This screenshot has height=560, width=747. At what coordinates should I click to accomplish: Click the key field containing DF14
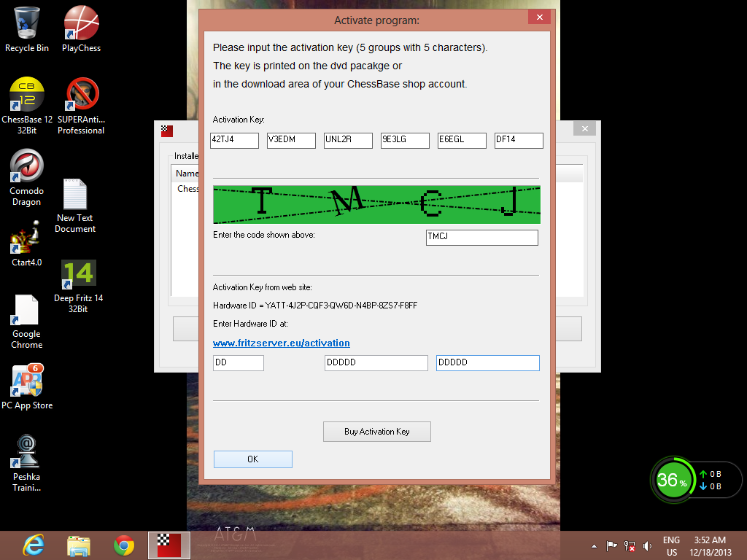(519, 140)
